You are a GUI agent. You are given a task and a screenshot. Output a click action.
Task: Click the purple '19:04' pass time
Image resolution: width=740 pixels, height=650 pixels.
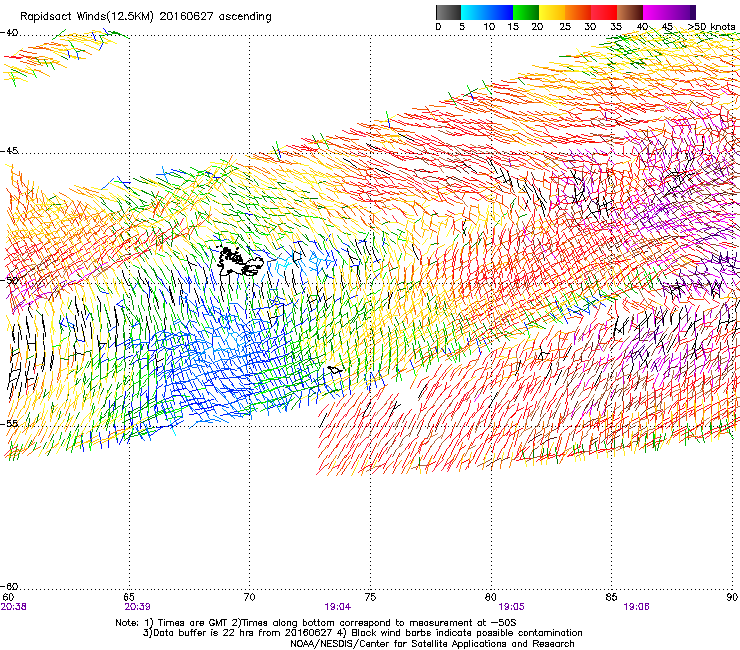pyautogui.click(x=337, y=607)
